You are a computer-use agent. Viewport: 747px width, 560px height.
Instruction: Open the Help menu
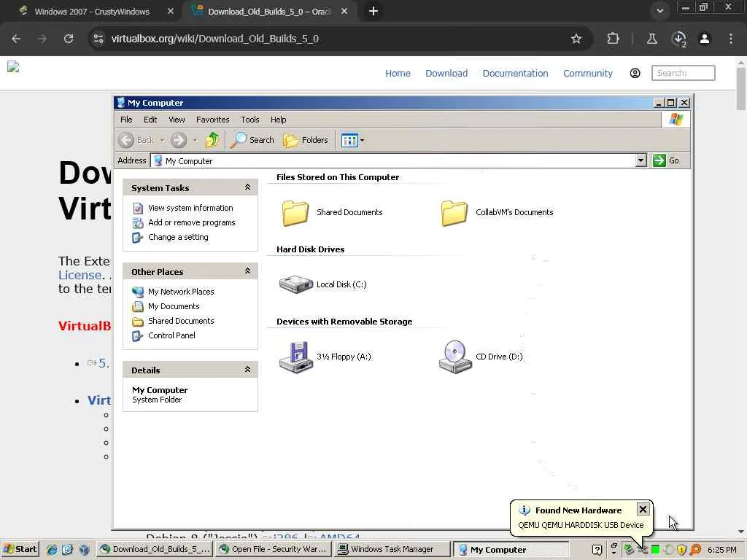point(278,120)
